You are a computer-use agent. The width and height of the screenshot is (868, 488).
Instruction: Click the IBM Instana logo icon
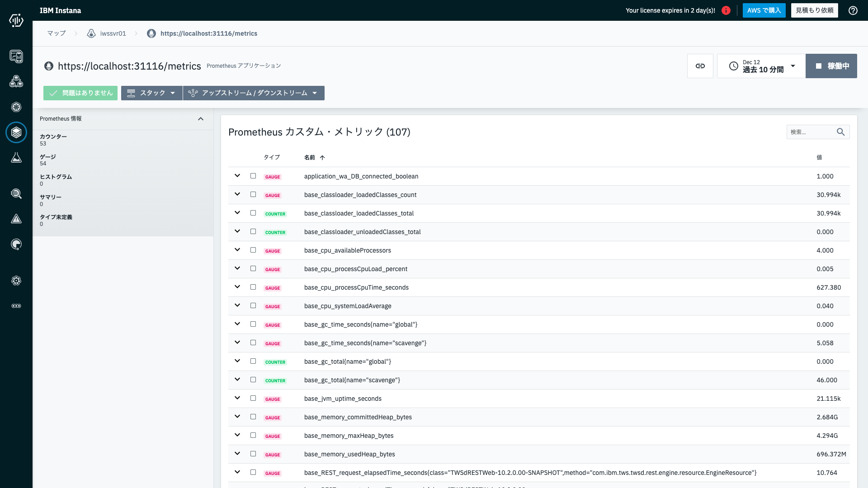click(x=16, y=20)
